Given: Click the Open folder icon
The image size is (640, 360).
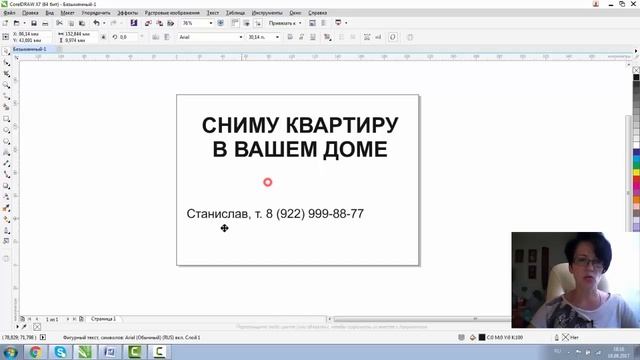Looking at the screenshot, I should click(16, 23).
